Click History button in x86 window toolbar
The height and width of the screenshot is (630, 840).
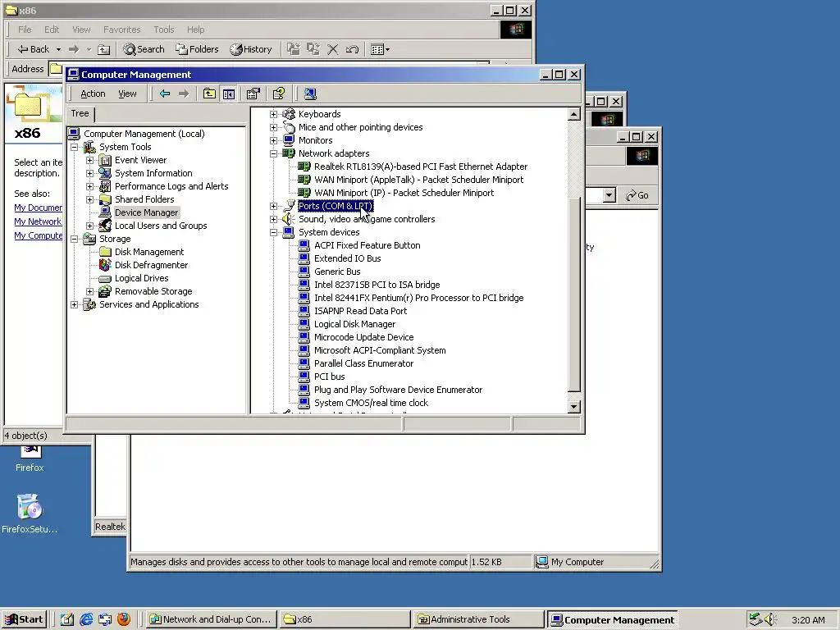tap(251, 49)
